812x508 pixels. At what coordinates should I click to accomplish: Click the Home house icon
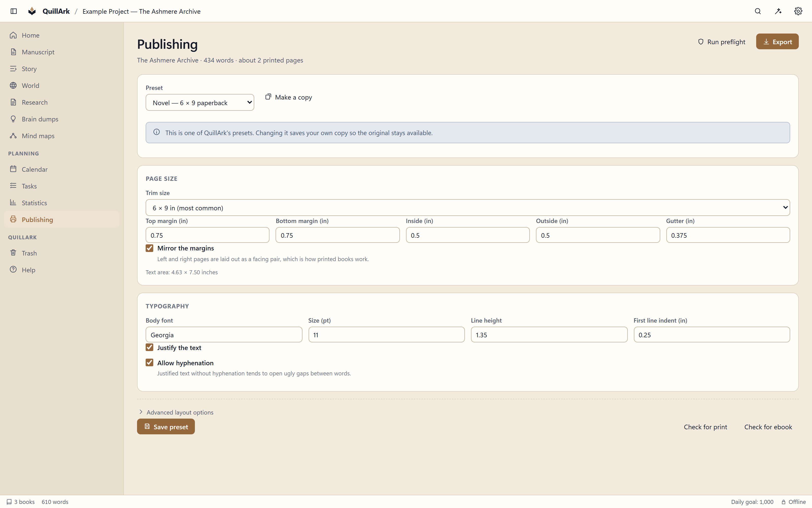[13, 35]
